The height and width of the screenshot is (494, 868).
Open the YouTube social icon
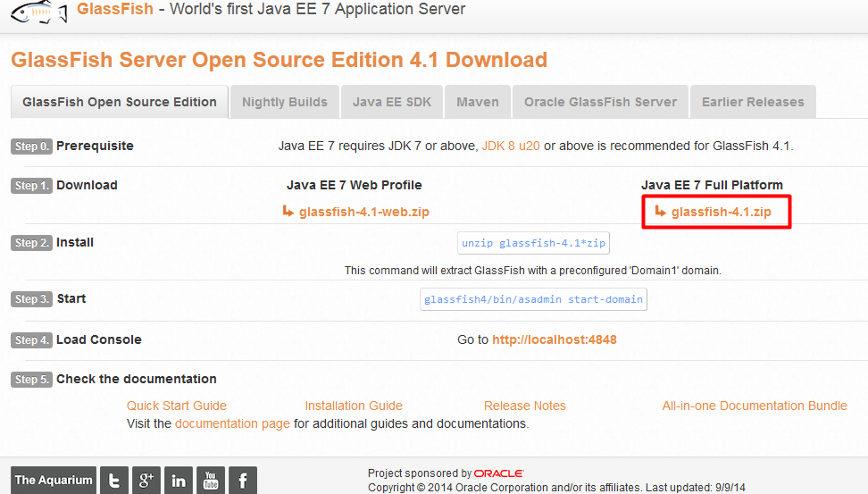pos(211,481)
